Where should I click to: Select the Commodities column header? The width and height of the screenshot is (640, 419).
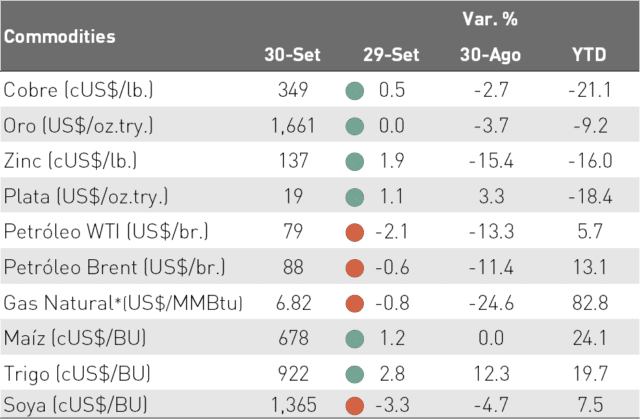(x=60, y=37)
